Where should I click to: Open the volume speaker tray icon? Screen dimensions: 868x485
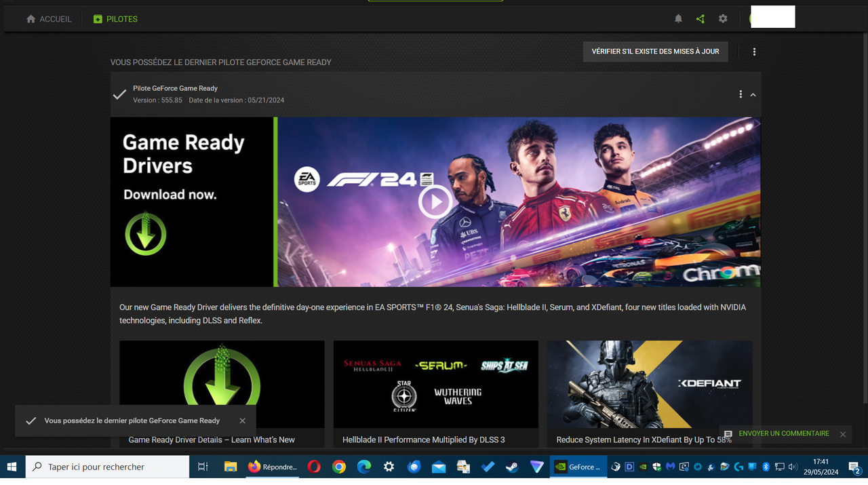(793, 467)
